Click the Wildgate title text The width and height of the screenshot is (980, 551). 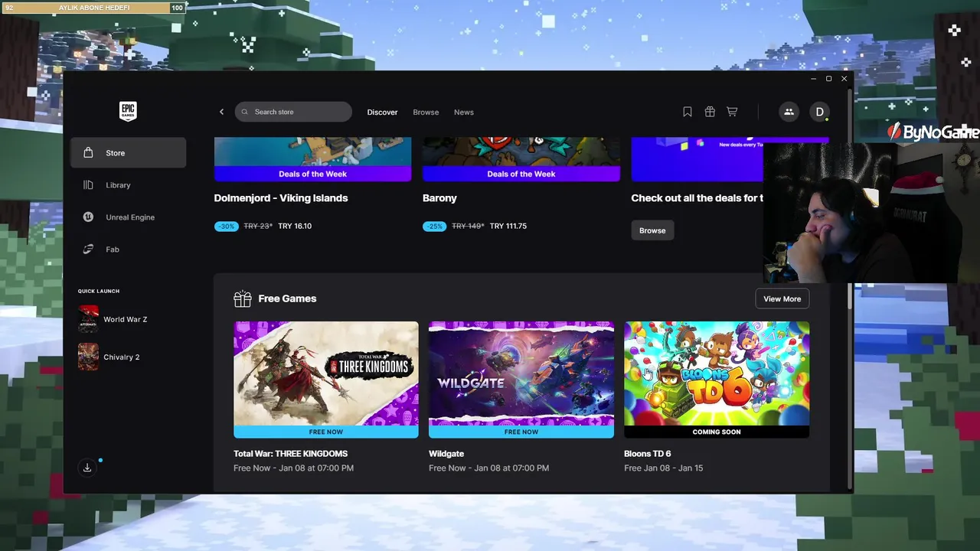(x=446, y=454)
